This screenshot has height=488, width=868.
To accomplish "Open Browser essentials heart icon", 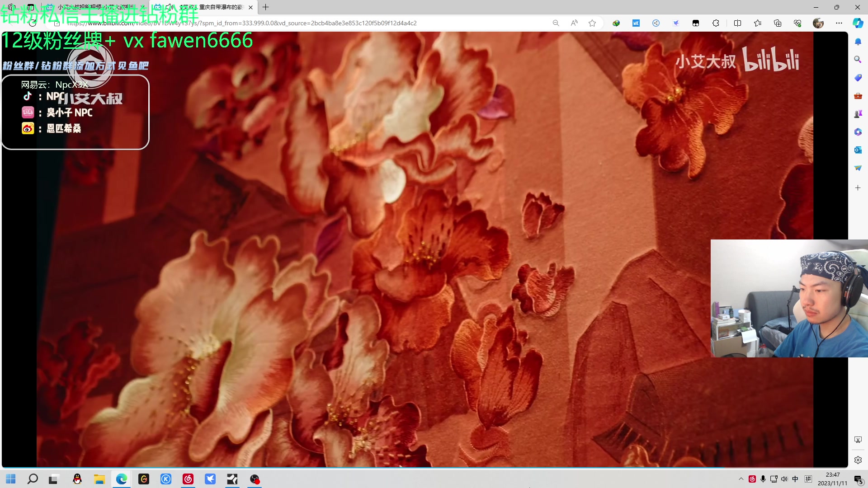I will point(797,23).
